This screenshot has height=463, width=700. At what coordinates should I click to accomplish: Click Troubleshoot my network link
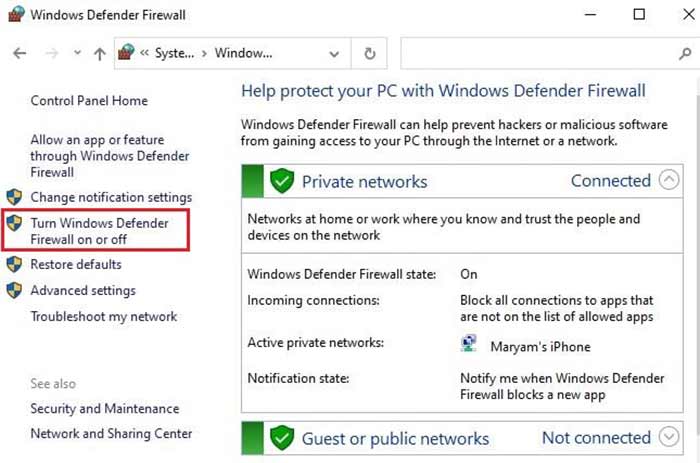pos(103,316)
